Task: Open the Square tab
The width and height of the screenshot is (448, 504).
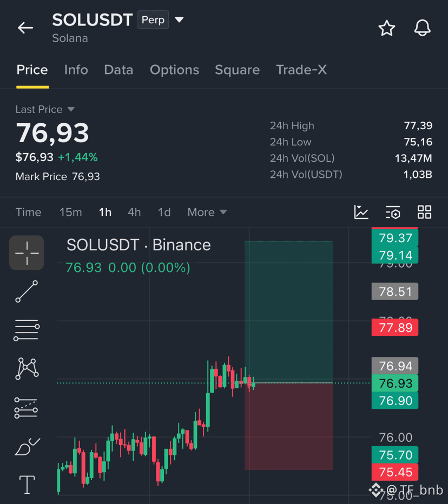Action: [238, 70]
